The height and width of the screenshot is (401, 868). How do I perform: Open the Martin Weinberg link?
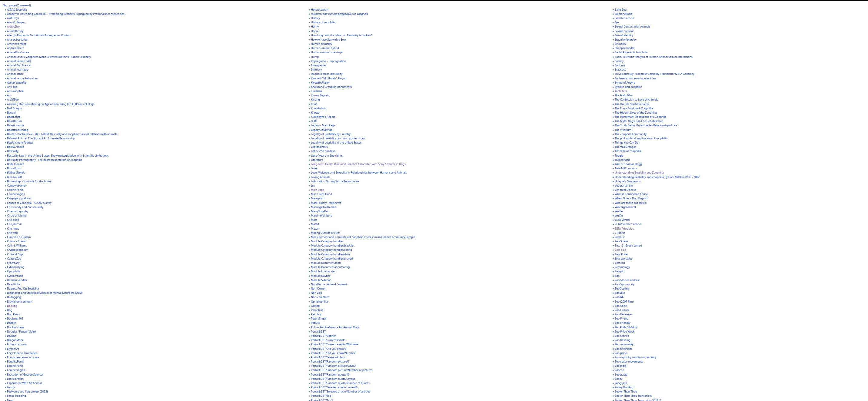[x=321, y=216]
